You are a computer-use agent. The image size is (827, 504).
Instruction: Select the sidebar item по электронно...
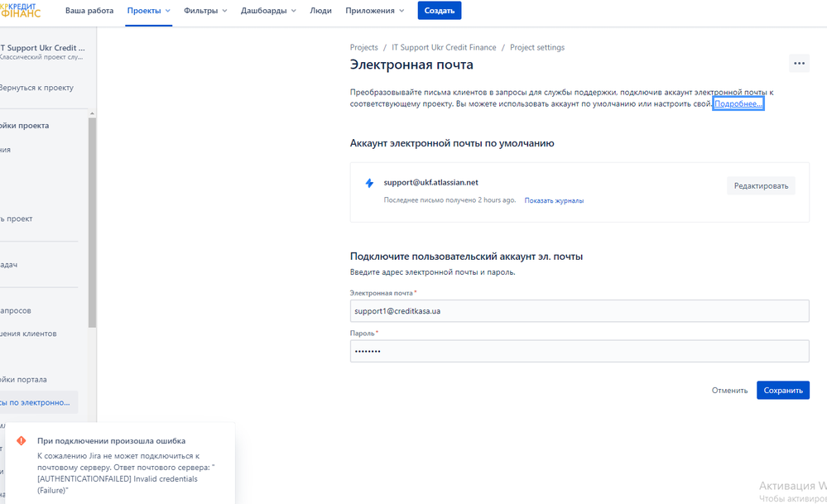[37, 402]
